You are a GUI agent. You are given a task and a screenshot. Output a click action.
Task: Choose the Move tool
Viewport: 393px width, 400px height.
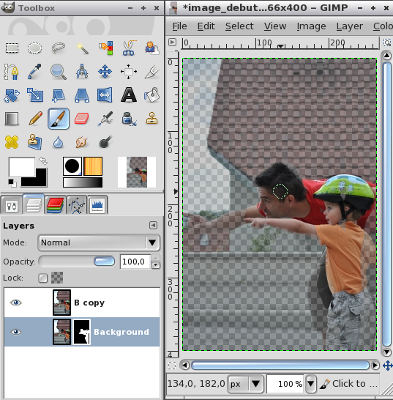pyautogui.click(x=105, y=72)
